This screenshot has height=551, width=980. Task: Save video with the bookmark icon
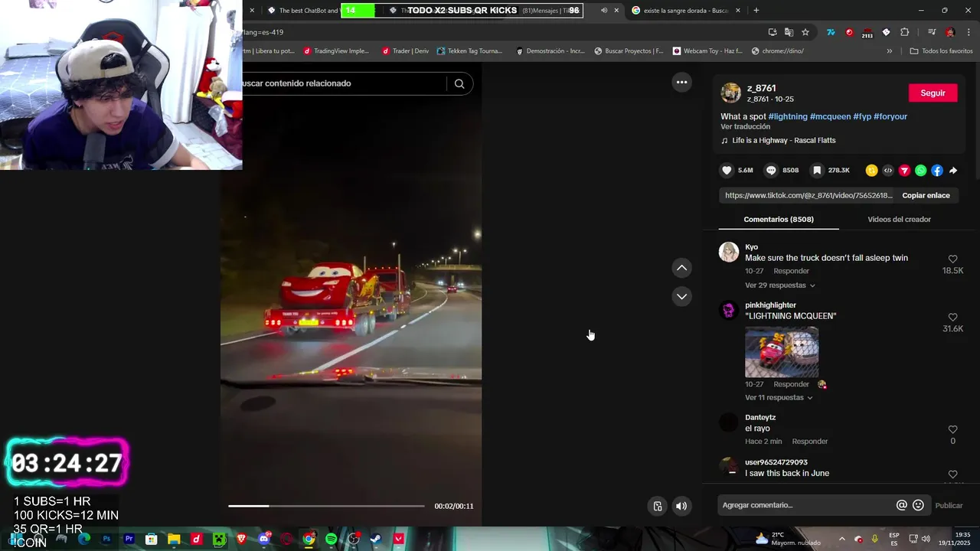tap(817, 171)
